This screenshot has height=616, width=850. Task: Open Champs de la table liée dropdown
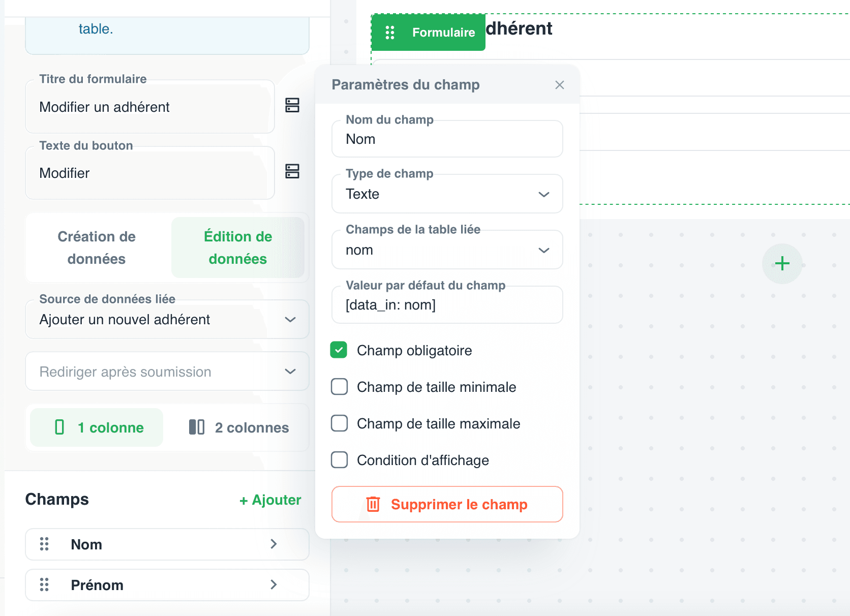447,250
